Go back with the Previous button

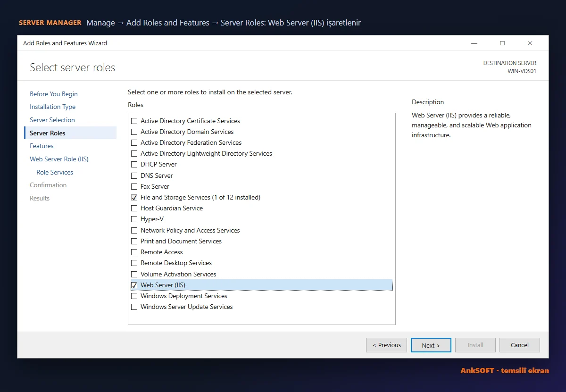pyautogui.click(x=386, y=345)
